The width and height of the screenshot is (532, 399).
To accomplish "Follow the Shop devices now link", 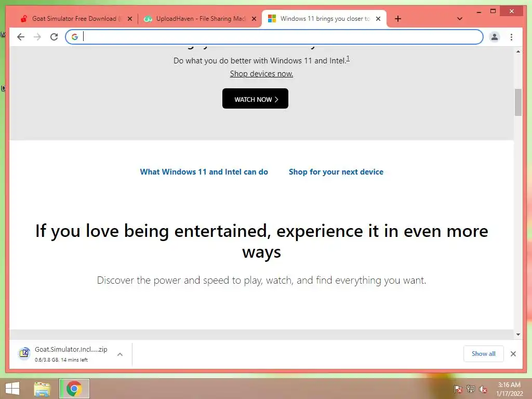I will (261, 74).
